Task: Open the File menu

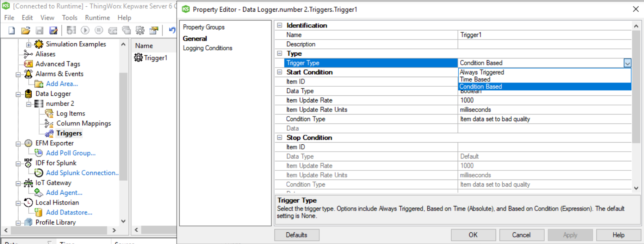Action: point(9,18)
